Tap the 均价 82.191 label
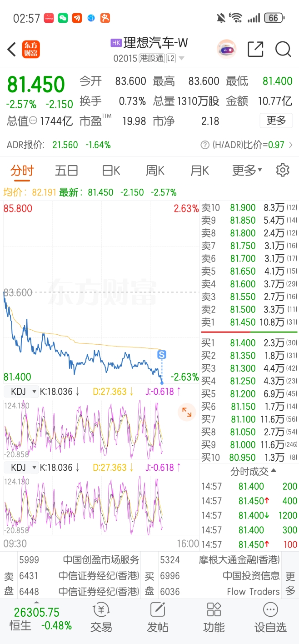 (x=29, y=192)
